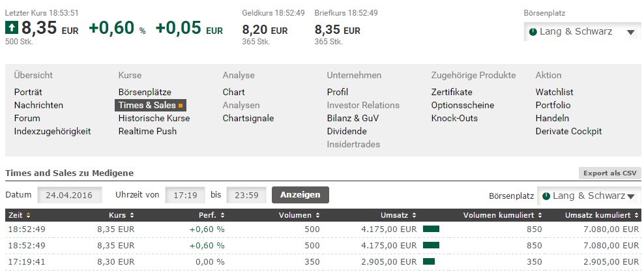Screen dimensions: 644x279
Task: Click the orange square beside Times & Sales
Action: click(x=181, y=106)
